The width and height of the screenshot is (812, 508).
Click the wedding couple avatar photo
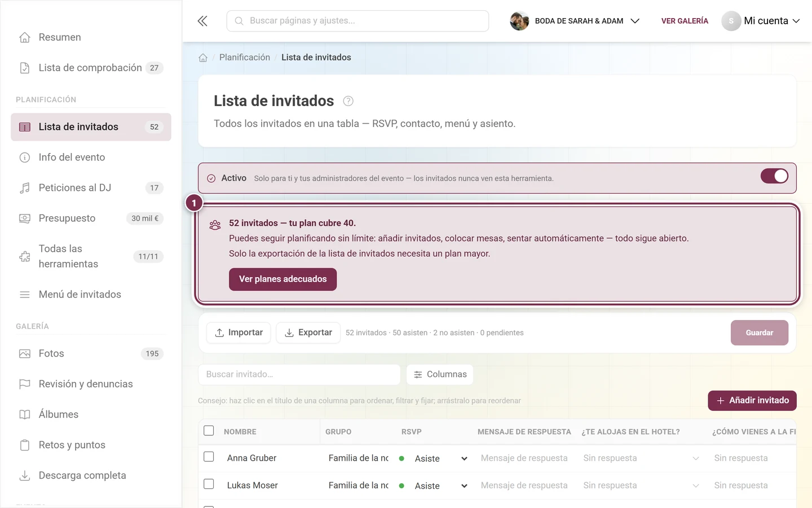519,21
